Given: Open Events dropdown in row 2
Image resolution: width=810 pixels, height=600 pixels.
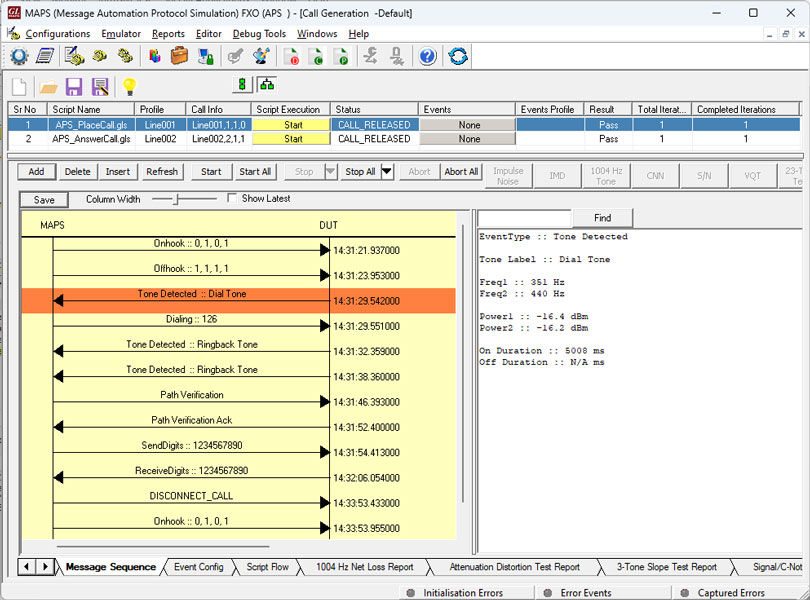Looking at the screenshot, I should 468,139.
